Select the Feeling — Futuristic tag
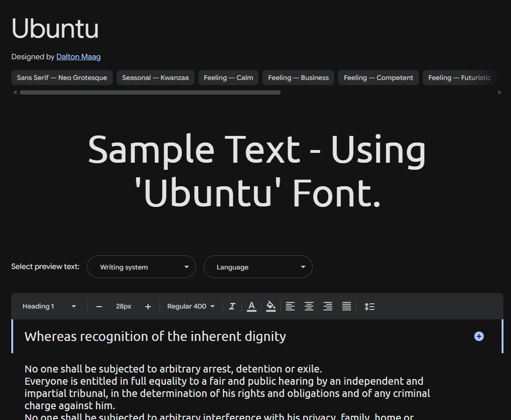 point(459,78)
